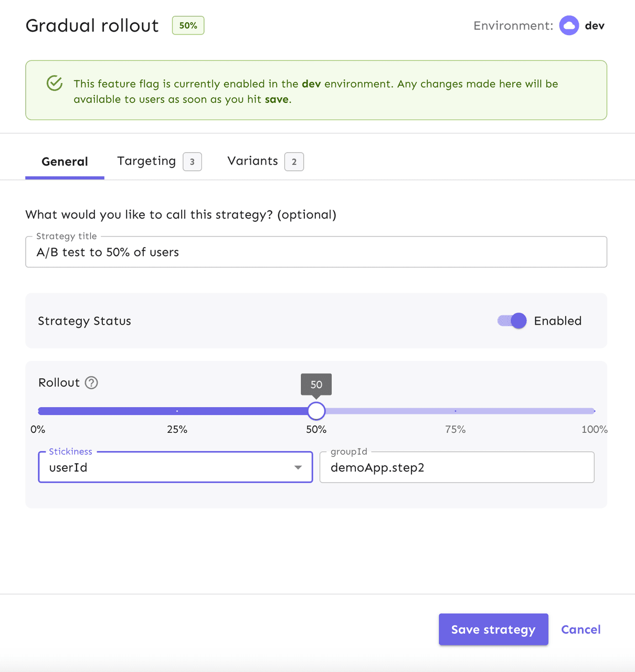Image resolution: width=635 pixels, height=672 pixels.
Task: Set rollout slider to the 25% mark
Action: 177,411
